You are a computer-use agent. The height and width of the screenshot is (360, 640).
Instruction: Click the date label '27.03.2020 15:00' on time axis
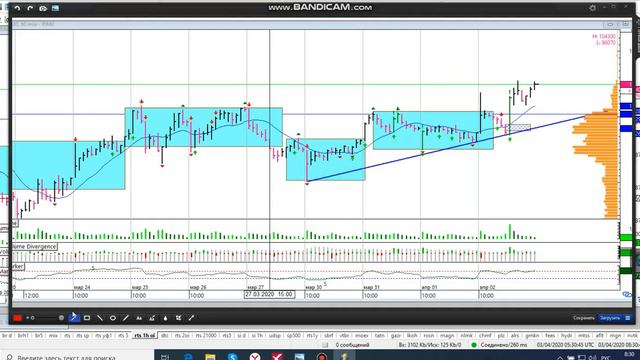[x=269, y=294]
